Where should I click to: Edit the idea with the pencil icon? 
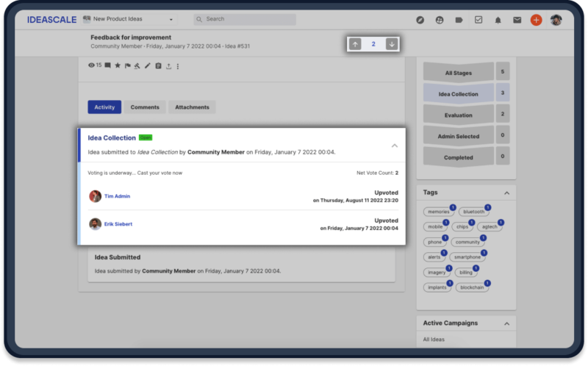coord(148,66)
